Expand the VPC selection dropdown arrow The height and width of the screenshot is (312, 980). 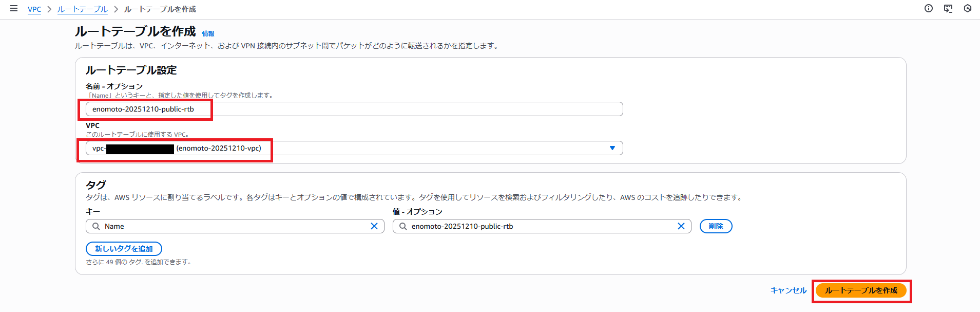tap(612, 148)
